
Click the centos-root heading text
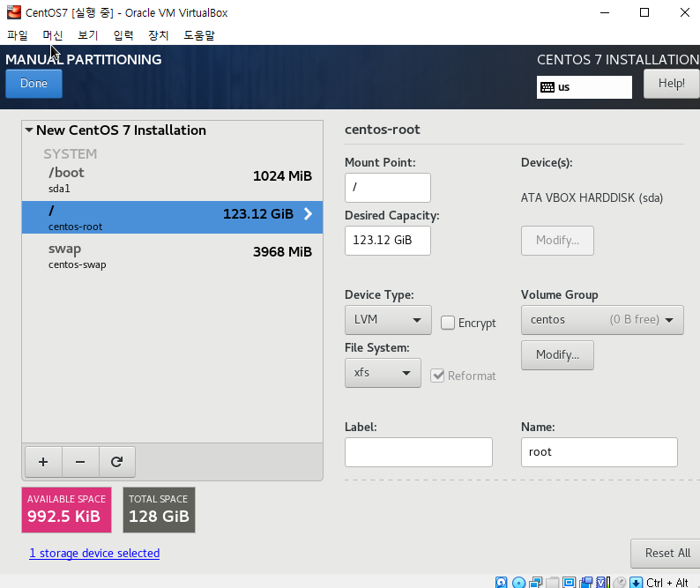click(382, 130)
